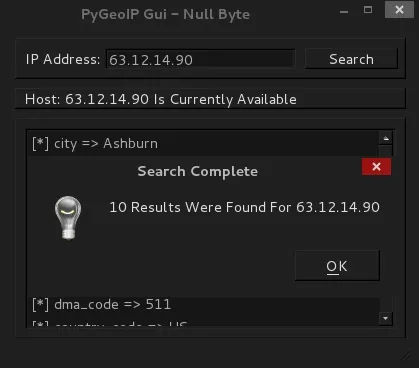Select the city => Ashburn result row
The image size is (419, 368).
tap(203, 144)
